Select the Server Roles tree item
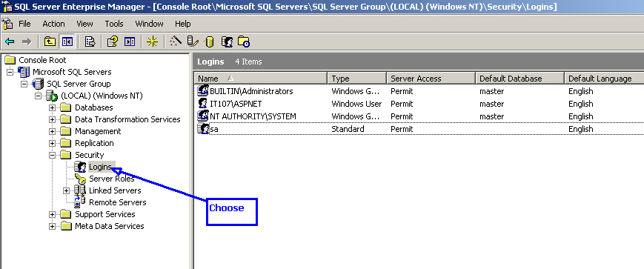 (x=112, y=179)
